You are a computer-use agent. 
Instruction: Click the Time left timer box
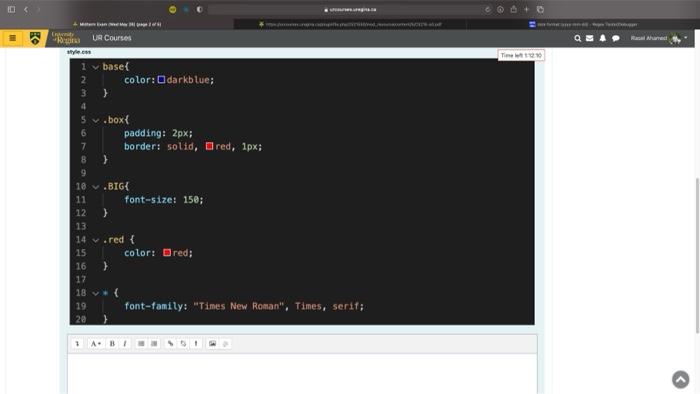[521, 55]
